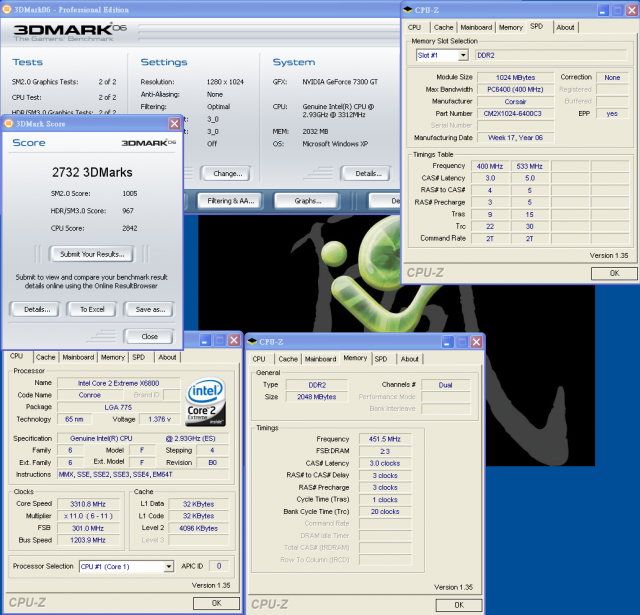Click Change button under Settings
Screen dimensions: 640x615
pos(226,173)
